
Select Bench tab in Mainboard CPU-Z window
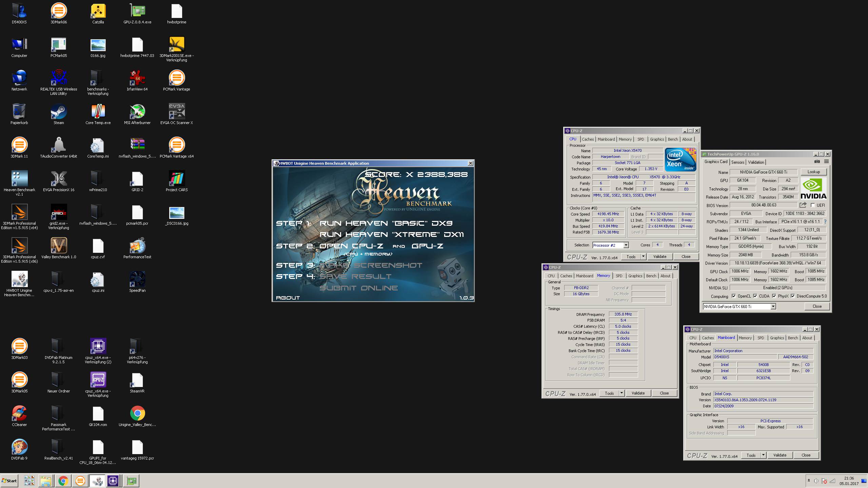pos(793,338)
